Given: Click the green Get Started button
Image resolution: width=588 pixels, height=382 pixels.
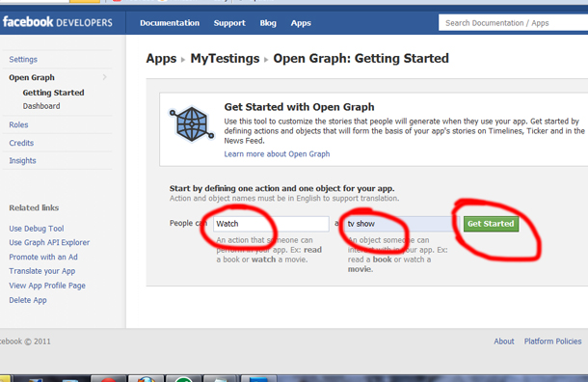Looking at the screenshot, I should point(491,224).
